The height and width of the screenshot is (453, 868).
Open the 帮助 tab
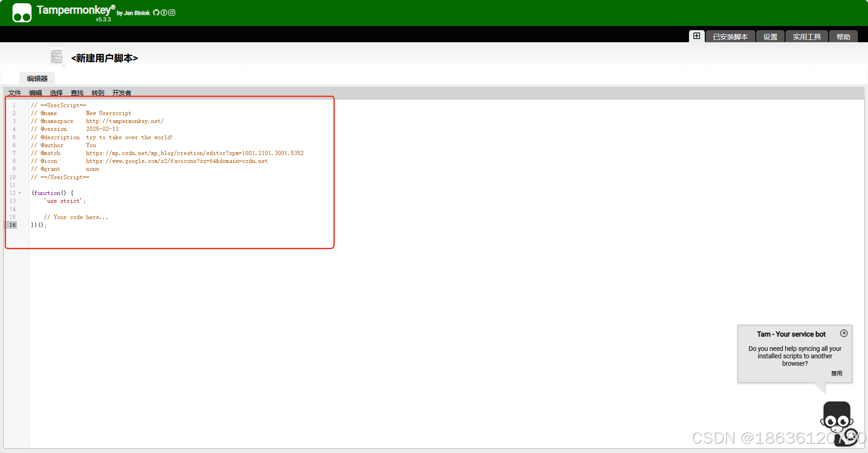coord(843,37)
